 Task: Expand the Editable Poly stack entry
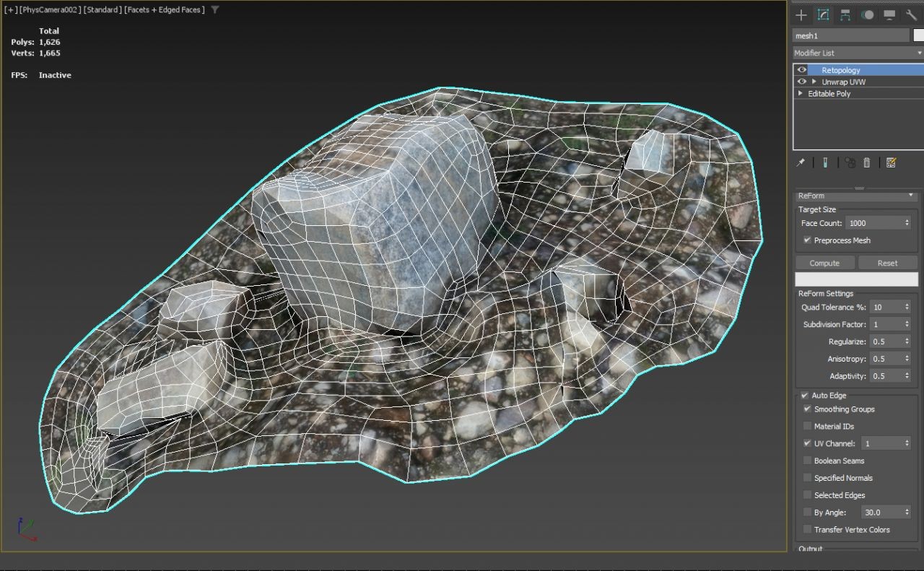point(800,94)
